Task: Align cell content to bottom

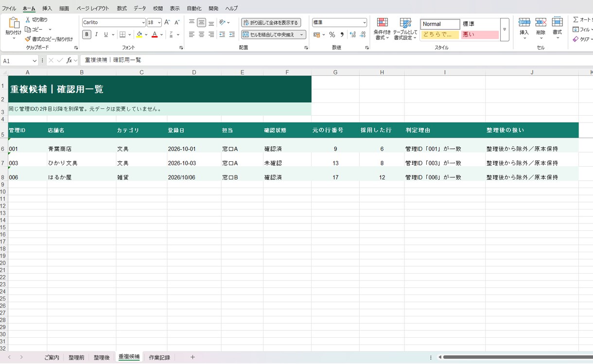Action: click(211, 22)
